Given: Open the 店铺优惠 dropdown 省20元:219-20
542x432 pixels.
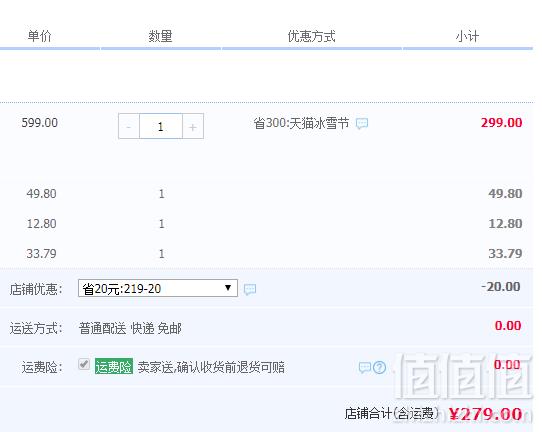Looking at the screenshot, I should [x=158, y=288].
